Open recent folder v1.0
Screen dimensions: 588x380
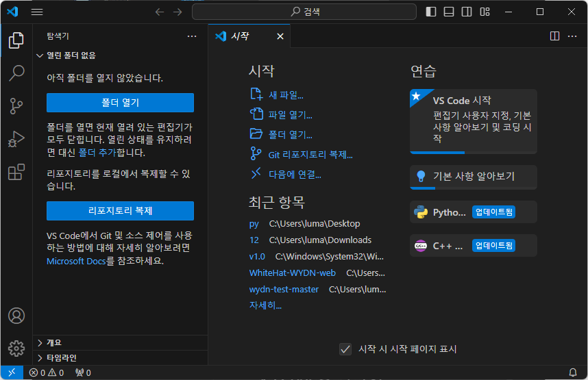coord(257,257)
